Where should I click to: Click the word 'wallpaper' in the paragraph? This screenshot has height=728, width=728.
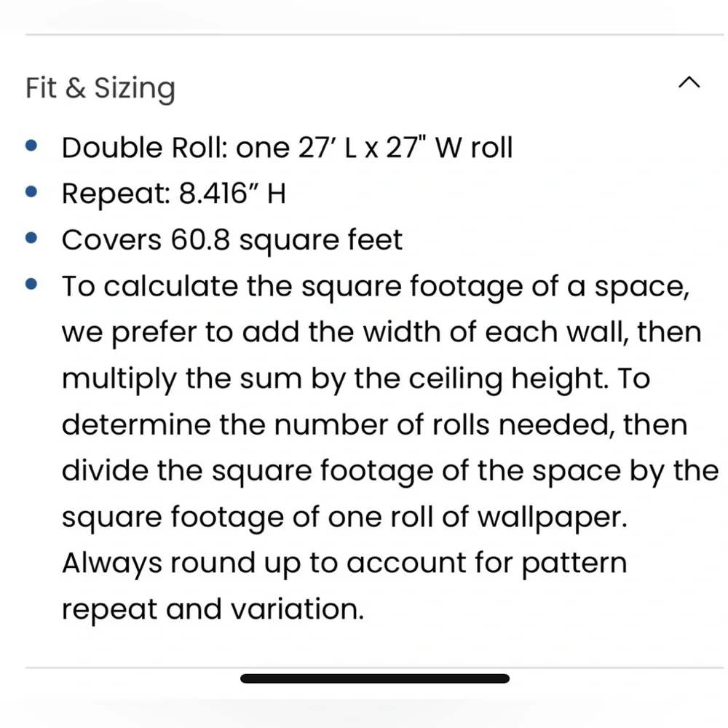pos(552,518)
